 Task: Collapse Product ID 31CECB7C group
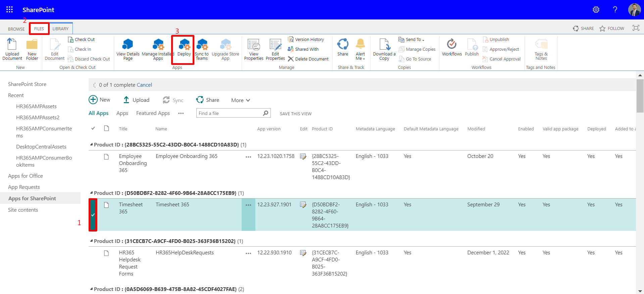tap(91, 241)
